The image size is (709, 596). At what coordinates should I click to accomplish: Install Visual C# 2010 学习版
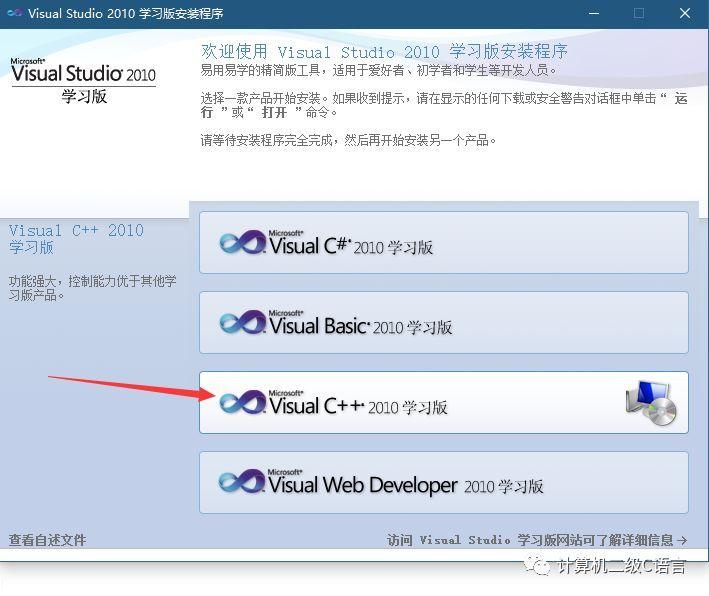pyautogui.click(x=444, y=242)
